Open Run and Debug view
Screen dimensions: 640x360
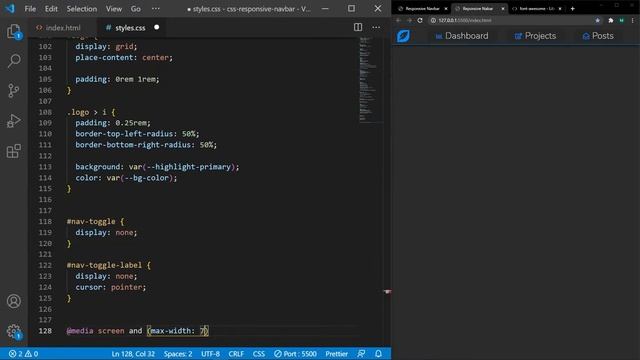coord(14,121)
